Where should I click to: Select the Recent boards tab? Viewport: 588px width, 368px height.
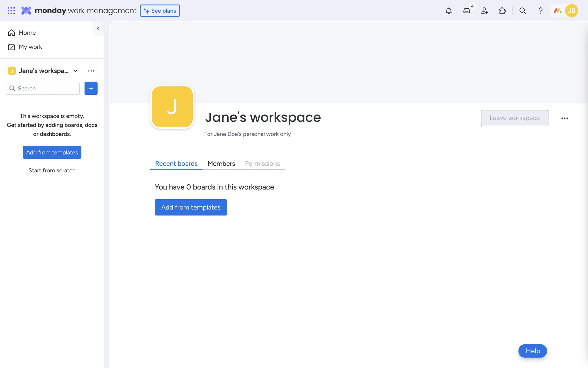point(176,163)
